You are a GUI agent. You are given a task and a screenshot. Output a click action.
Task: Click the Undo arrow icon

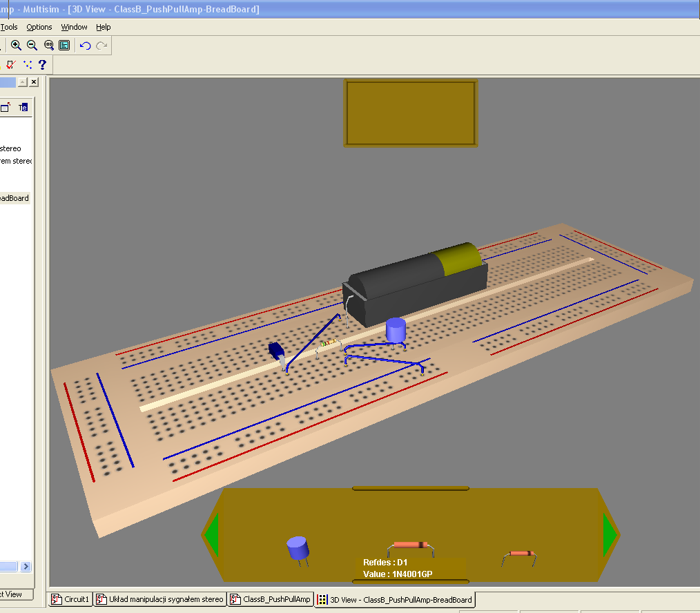85,45
